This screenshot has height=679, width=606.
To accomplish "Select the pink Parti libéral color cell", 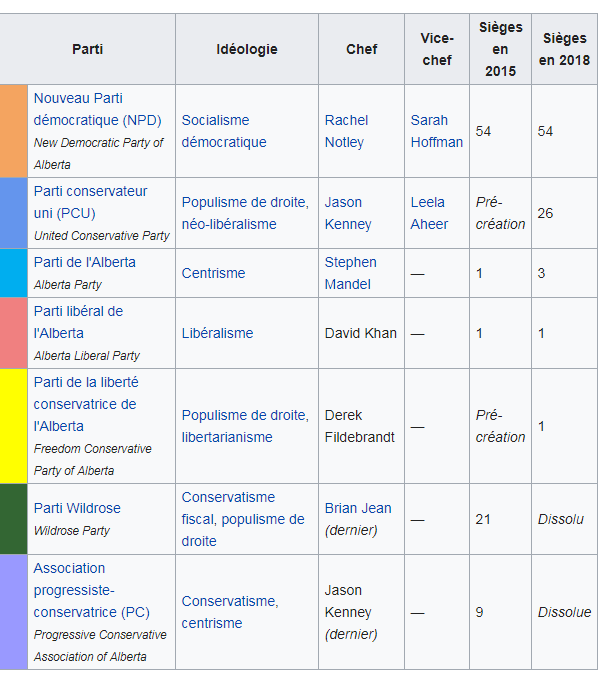I will (x=13, y=333).
